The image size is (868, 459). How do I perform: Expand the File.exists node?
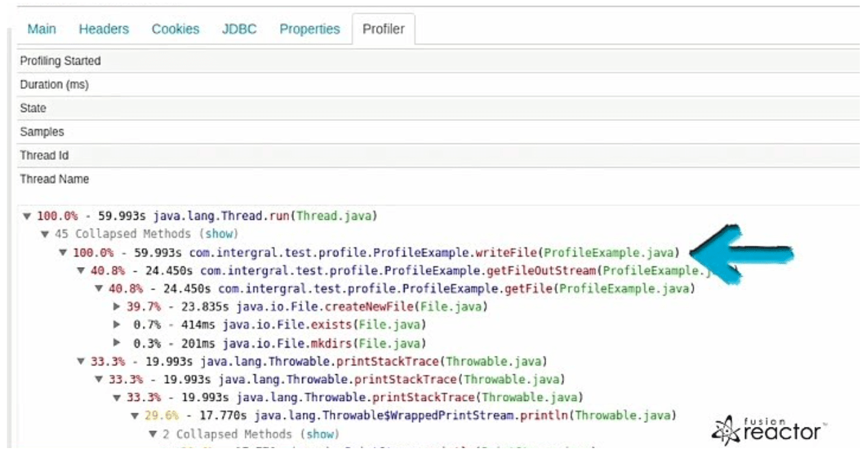coord(117,325)
